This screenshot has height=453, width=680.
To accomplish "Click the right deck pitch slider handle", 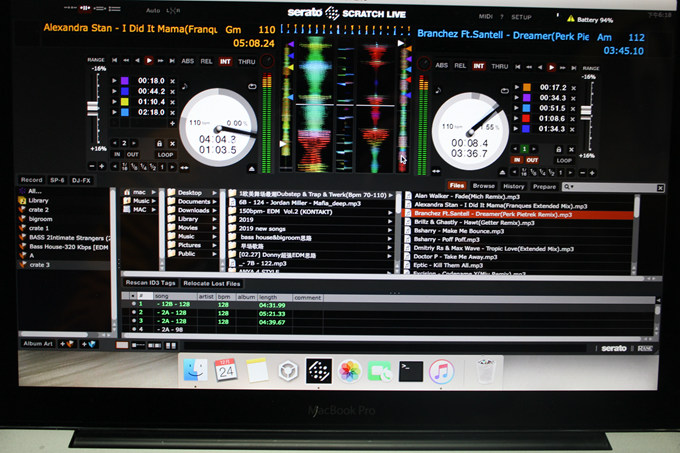I will coord(586,113).
